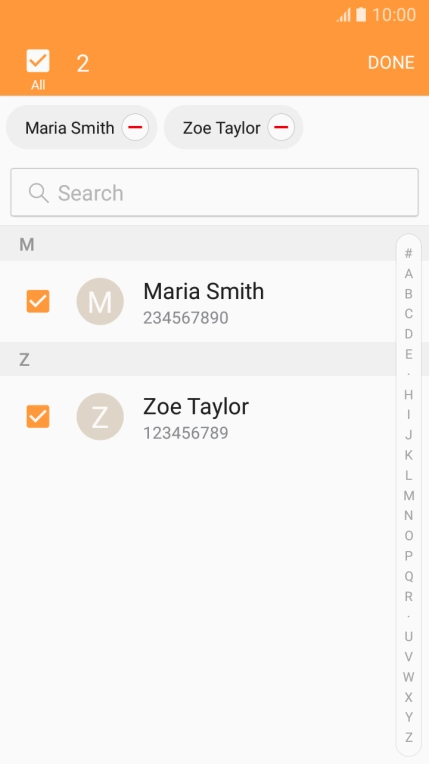Tap Zoe Taylor's Z avatar icon

100,416
